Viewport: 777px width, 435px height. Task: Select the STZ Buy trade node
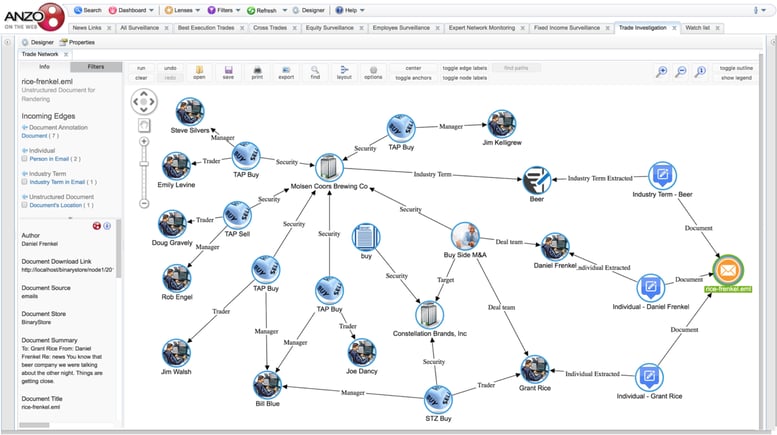pyautogui.click(x=438, y=399)
